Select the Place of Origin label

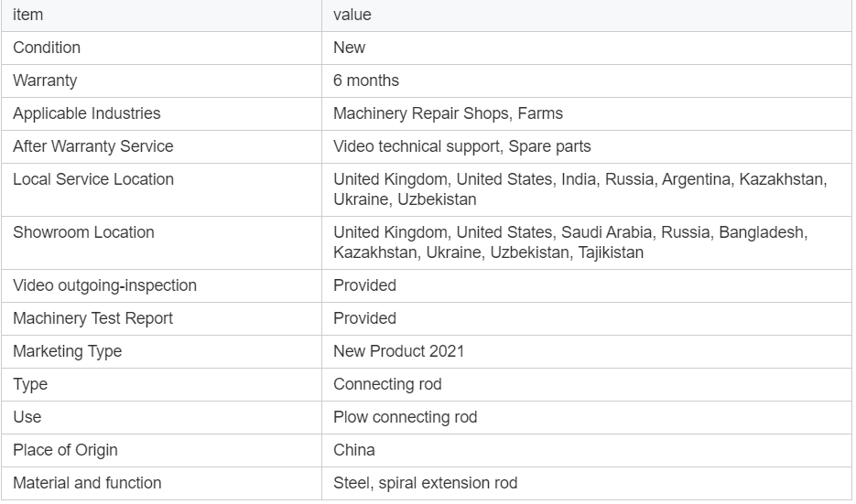(66, 451)
